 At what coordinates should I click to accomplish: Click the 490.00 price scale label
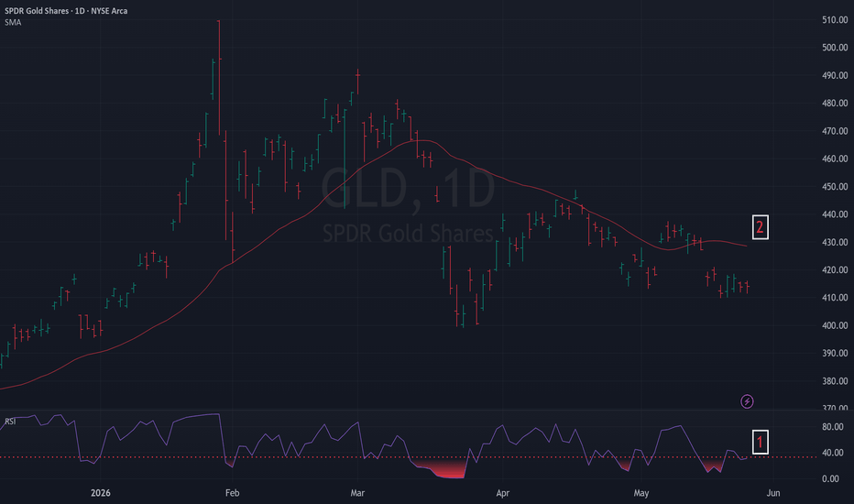(x=835, y=75)
